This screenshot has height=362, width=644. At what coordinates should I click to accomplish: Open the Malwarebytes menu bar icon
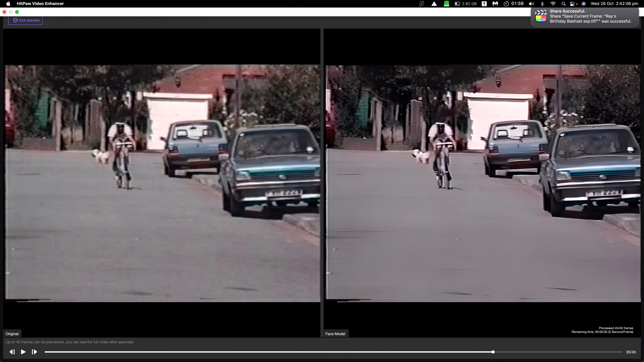point(495,3)
